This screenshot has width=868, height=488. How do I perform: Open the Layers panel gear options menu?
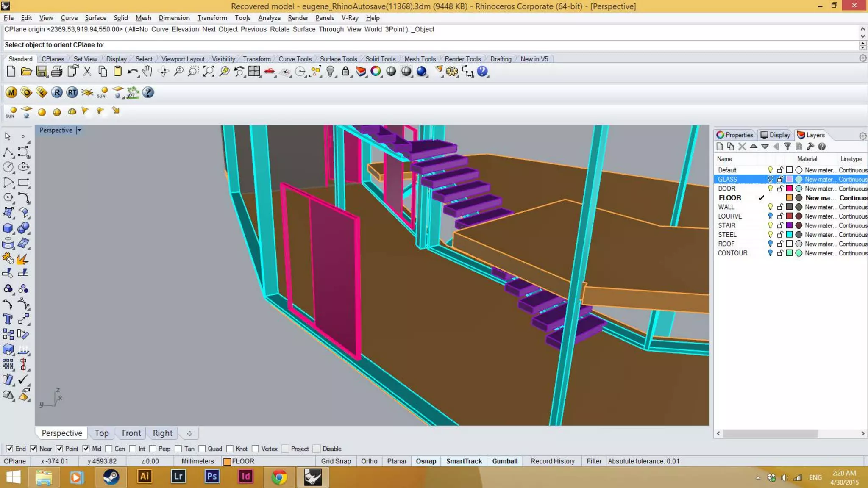pyautogui.click(x=862, y=136)
